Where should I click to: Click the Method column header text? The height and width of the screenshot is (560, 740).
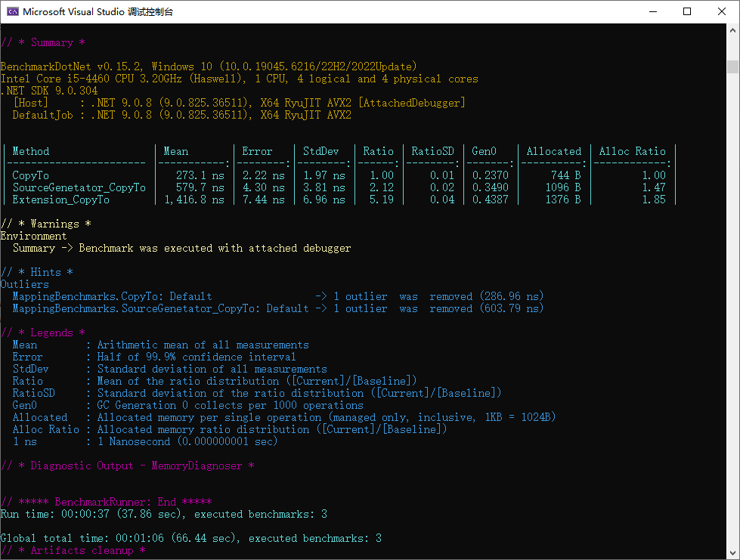pos(30,151)
